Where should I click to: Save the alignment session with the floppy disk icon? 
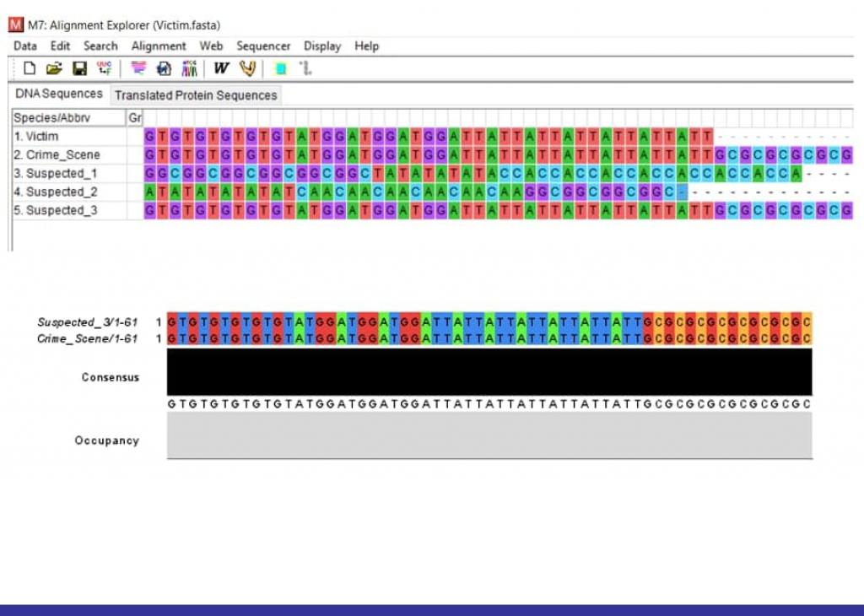[x=79, y=68]
